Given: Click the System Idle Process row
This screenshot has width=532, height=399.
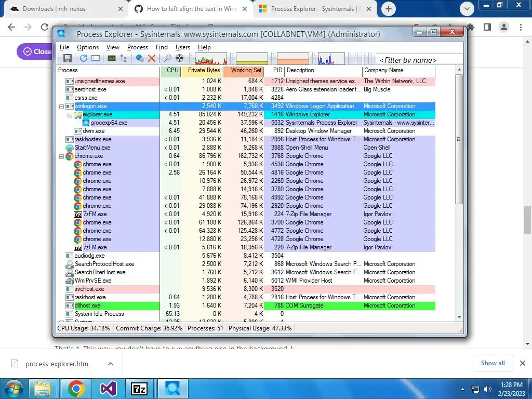Looking at the screenshot, I should 246,314.
